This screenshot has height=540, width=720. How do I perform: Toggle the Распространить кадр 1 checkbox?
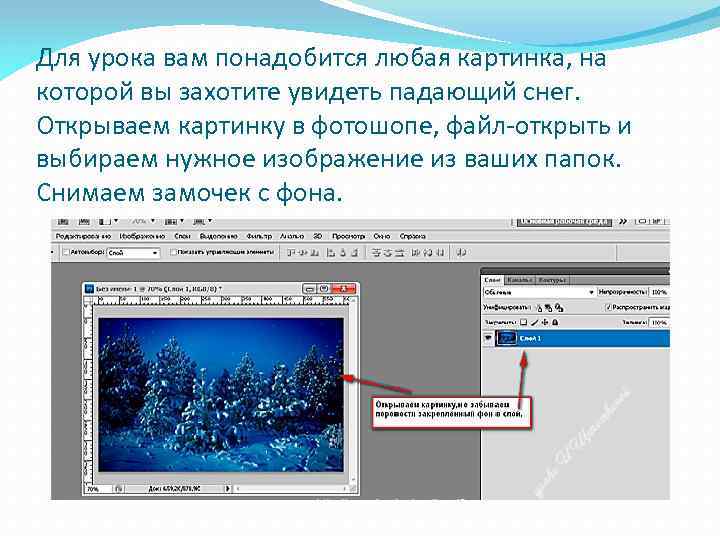coord(609,307)
